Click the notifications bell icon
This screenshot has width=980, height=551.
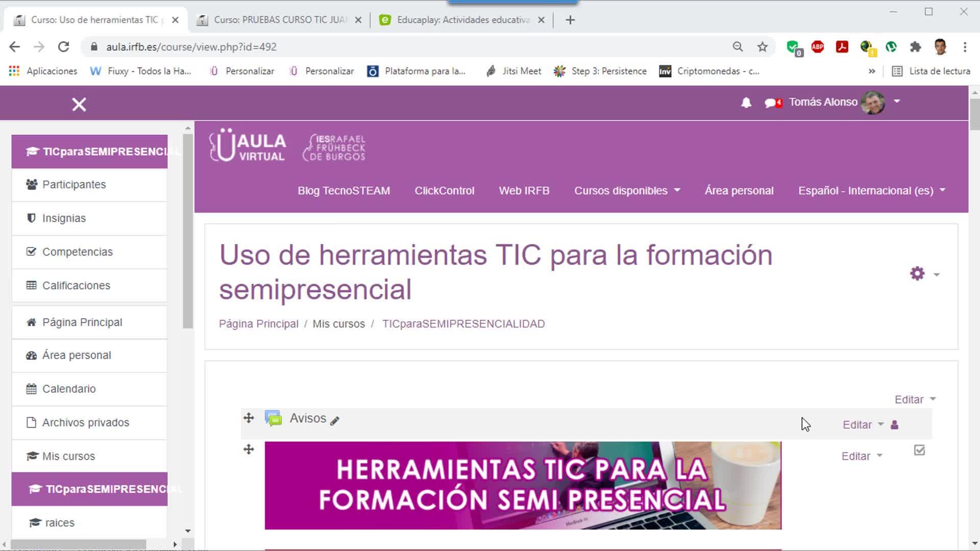(x=746, y=103)
